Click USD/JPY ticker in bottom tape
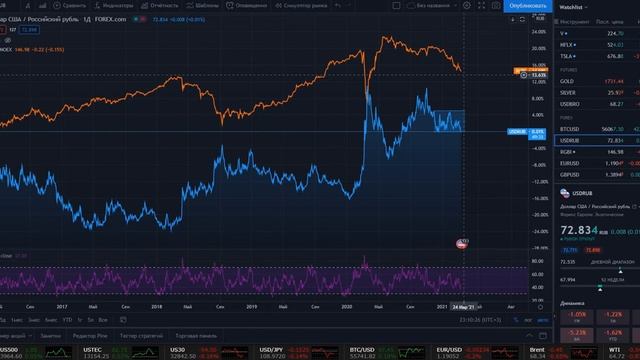The width and height of the screenshot is (640, 360). pyautogui.click(x=299, y=353)
